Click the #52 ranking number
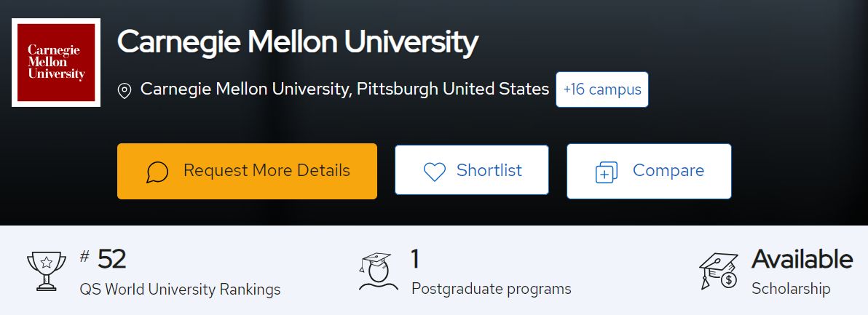Screen dimensions: 868x315 103,259
